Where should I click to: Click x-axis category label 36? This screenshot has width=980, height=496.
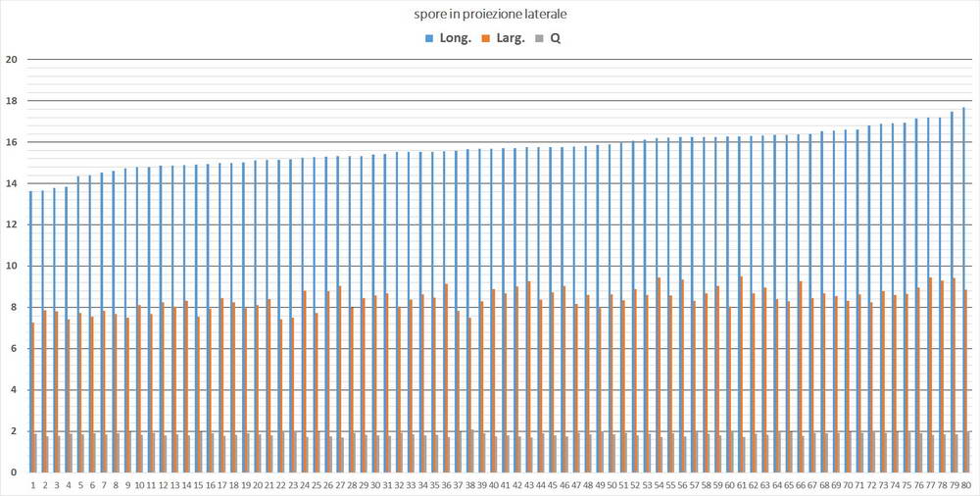coord(447,485)
